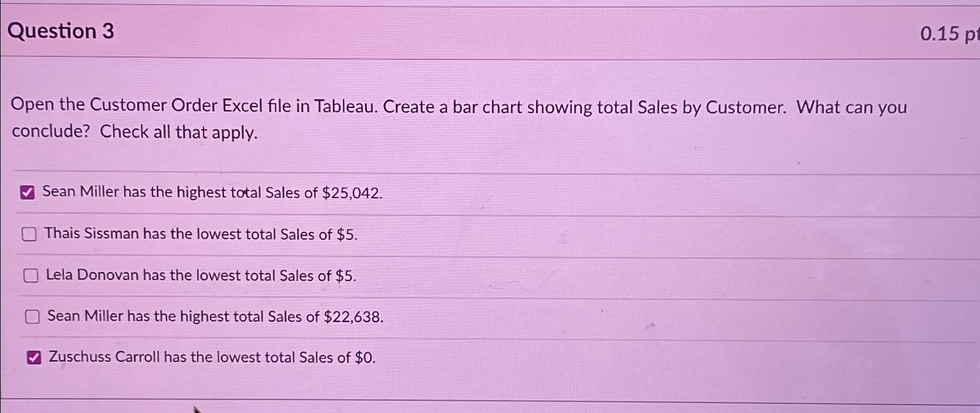Click the Sean Miller $22,638 answer text
This screenshot has height=413, width=980.
(x=216, y=317)
